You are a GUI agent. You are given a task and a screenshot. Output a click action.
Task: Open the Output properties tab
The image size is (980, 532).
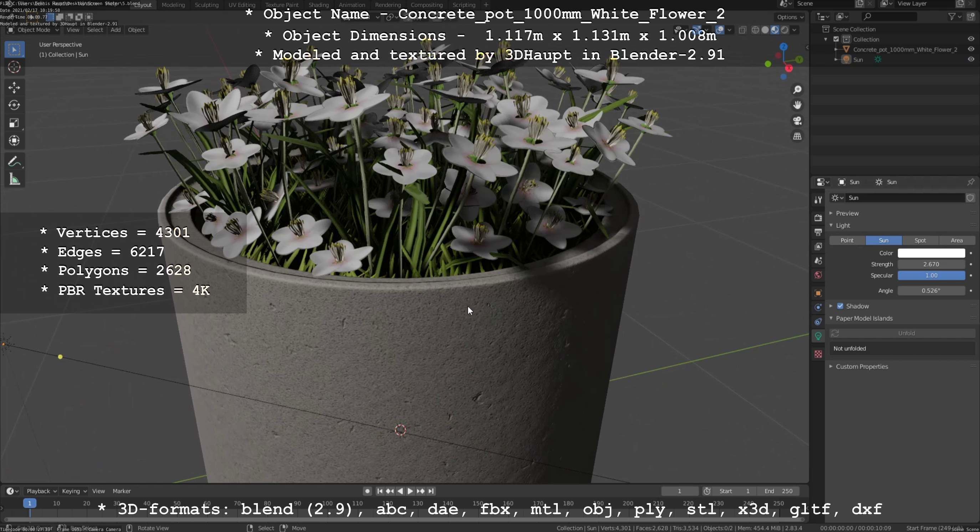click(818, 232)
